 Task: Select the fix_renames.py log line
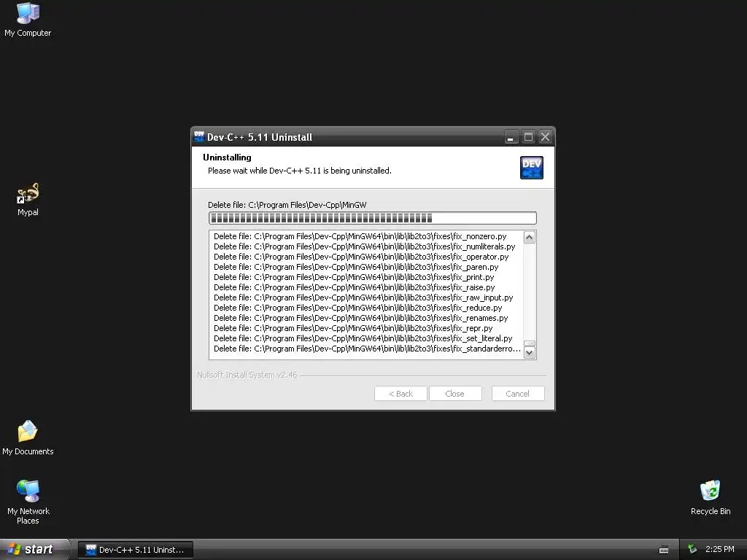360,318
